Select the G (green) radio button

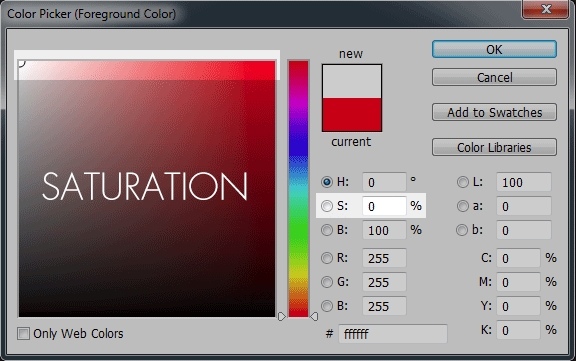[x=327, y=282]
